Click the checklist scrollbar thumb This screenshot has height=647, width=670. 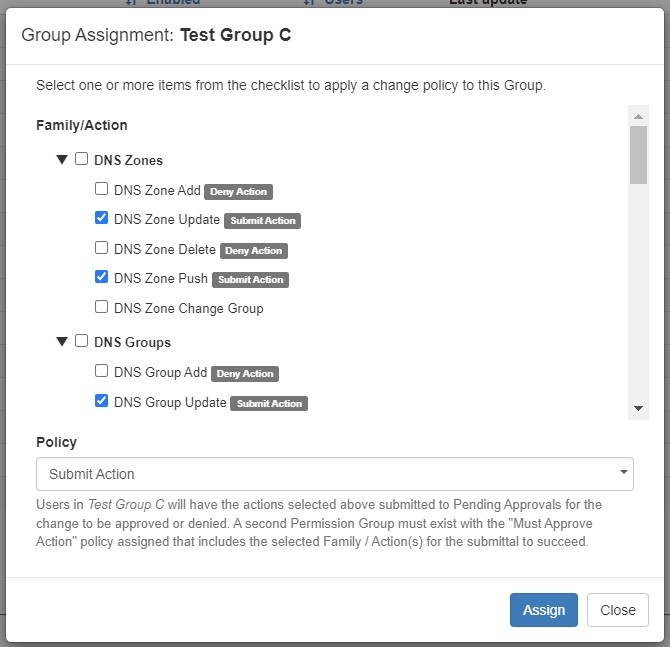(638, 155)
